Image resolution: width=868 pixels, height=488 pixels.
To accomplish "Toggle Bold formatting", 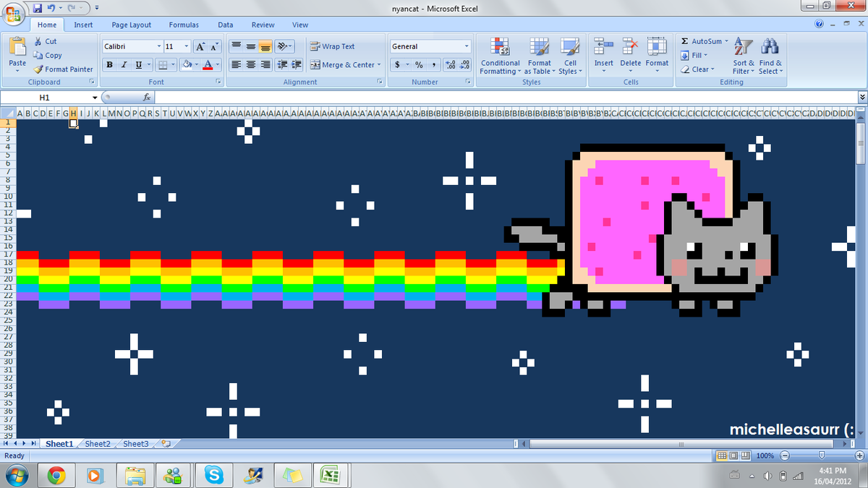I will pos(109,65).
